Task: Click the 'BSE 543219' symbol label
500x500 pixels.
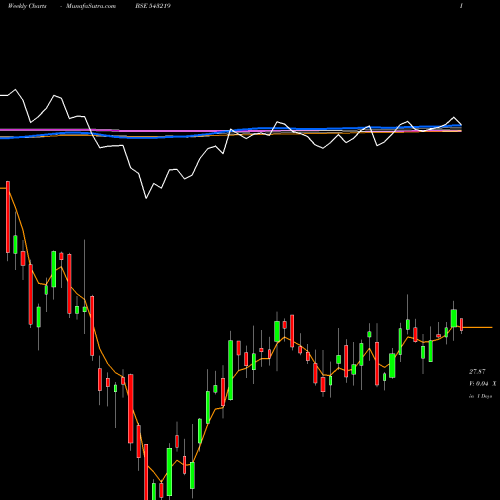Action: [153, 6]
